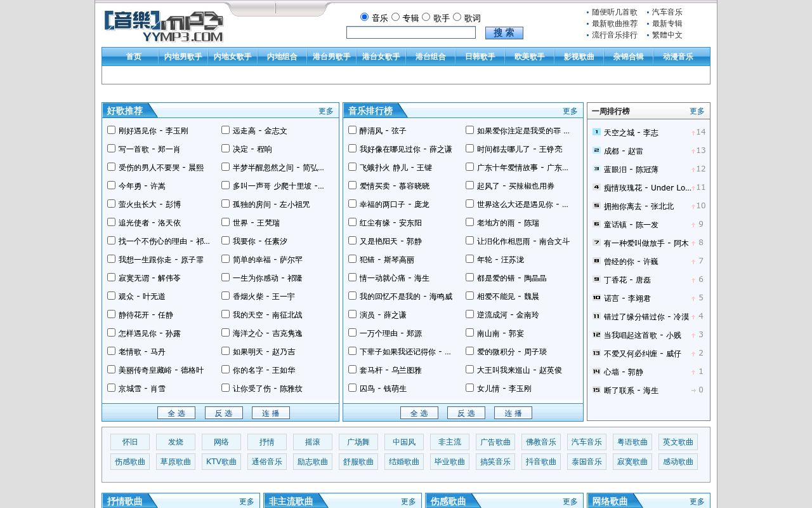Tick the checkbox for 醉清风 - 弦子

[352, 130]
